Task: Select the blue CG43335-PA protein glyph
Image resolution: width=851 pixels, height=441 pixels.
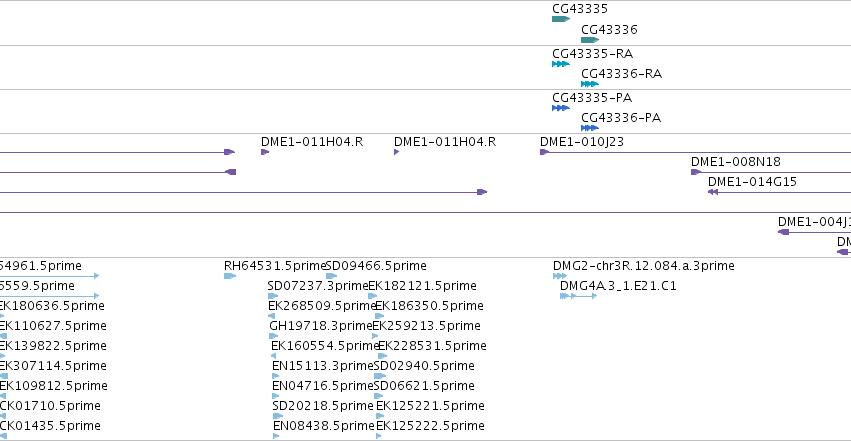Action: 561,108
